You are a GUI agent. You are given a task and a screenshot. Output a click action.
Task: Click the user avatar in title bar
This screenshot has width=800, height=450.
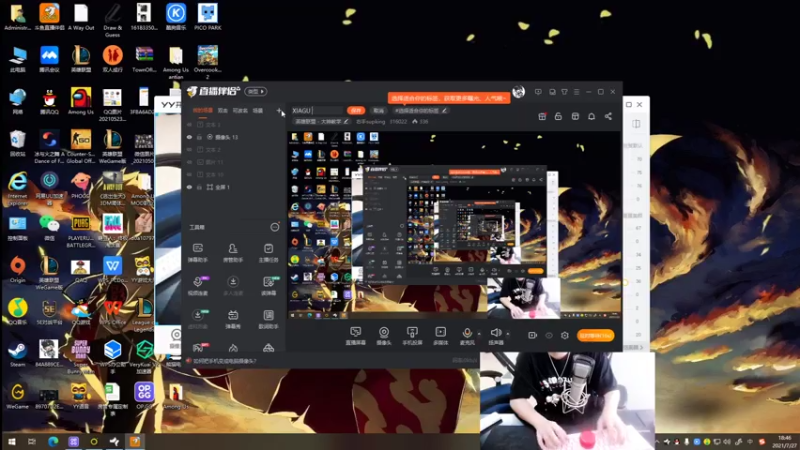pos(518,92)
